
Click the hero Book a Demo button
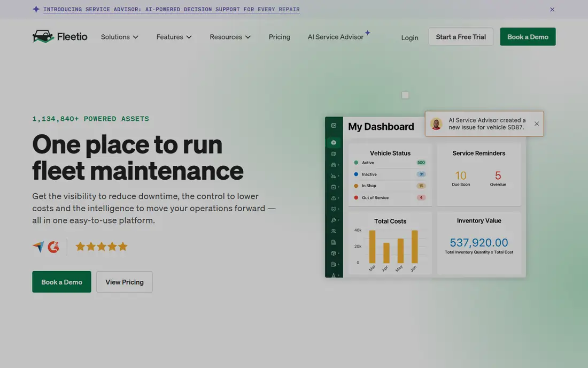[x=61, y=282]
